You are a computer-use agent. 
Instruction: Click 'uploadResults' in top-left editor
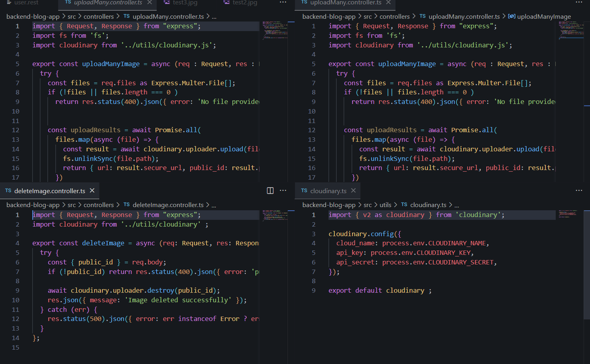[x=95, y=130]
